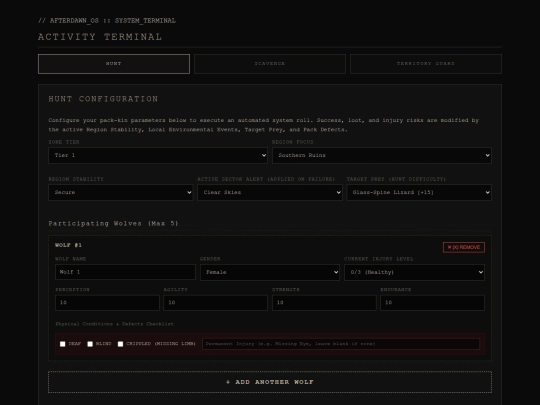Change the Region Stability dropdown
Screen dimensions: 540x405
(121, 193)
